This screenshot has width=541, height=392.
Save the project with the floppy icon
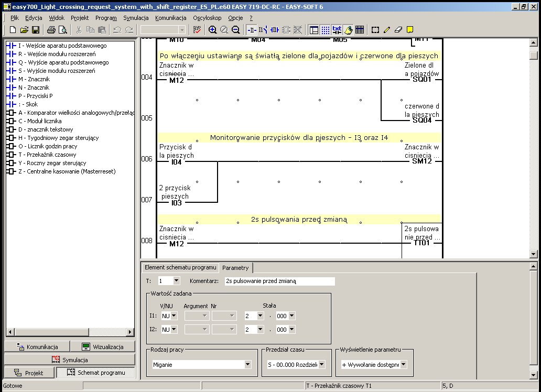tap(36, 30)
